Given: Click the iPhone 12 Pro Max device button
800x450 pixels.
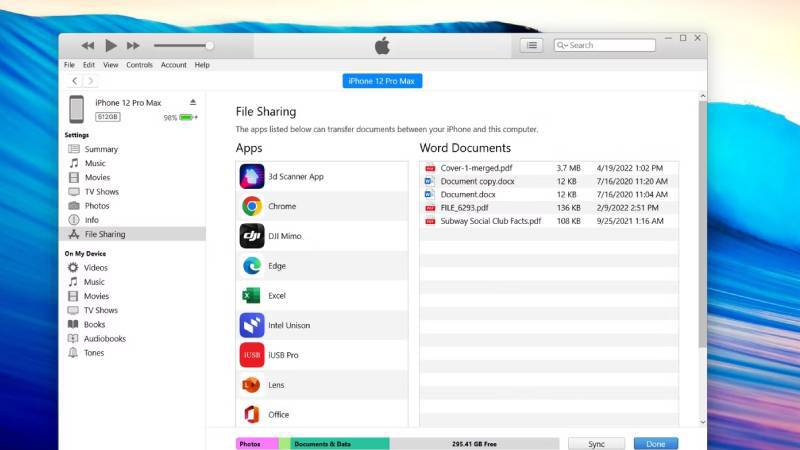Looking at the screenshot, I should point(382,81).
